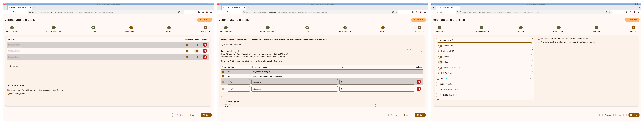Go to step 6 Räume/Orte in Berechtigungen window
The width and height of the screenshot is (644, 124).
coord(205,28)
